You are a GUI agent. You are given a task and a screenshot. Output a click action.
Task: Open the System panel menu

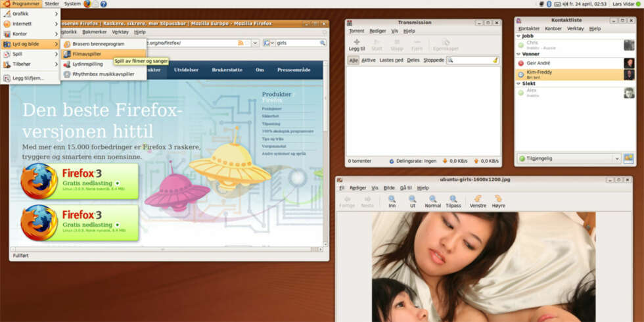[x=72, y=4]
